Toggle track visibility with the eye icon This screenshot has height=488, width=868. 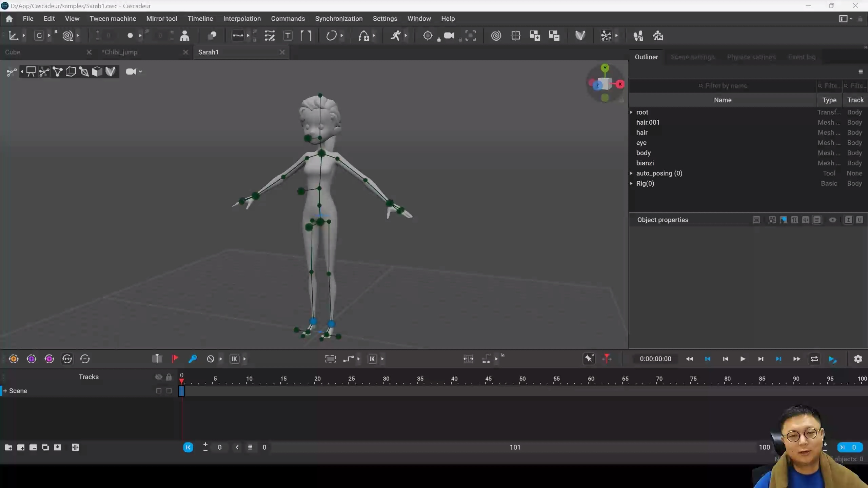pyautogui.click(x=159, y=377)
